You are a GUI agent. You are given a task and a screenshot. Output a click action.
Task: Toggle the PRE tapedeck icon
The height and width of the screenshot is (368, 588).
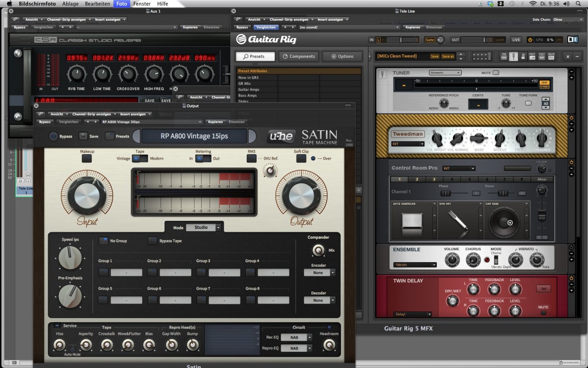tap(504, 56)
